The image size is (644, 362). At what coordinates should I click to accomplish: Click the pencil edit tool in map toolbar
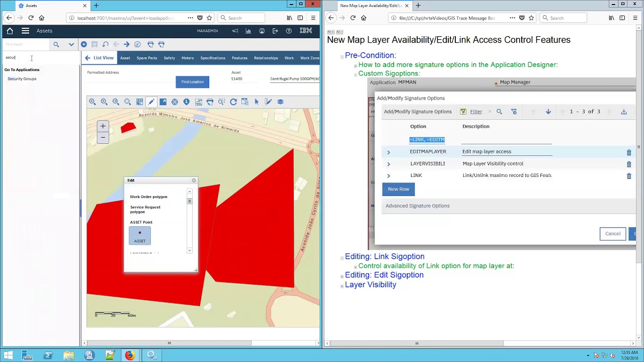[x=151, y=102]
